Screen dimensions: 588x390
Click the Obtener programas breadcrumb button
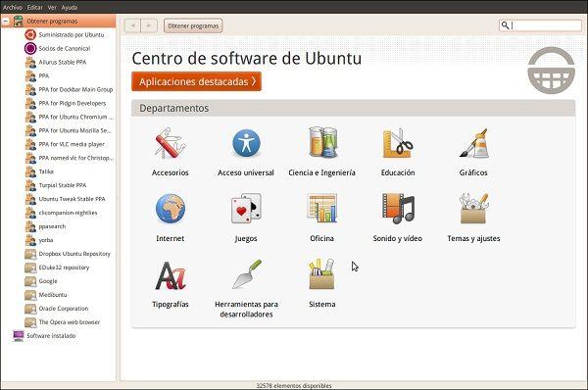click(193, 25)
